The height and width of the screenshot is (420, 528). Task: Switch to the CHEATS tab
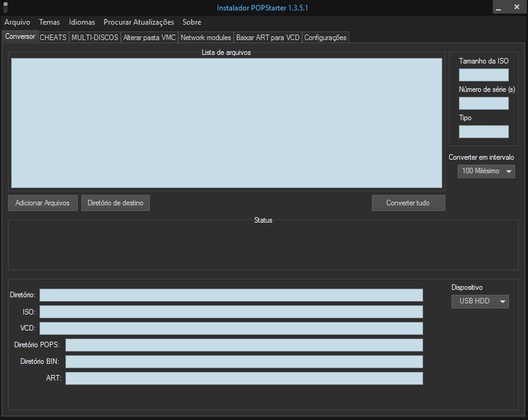[53, 38]
